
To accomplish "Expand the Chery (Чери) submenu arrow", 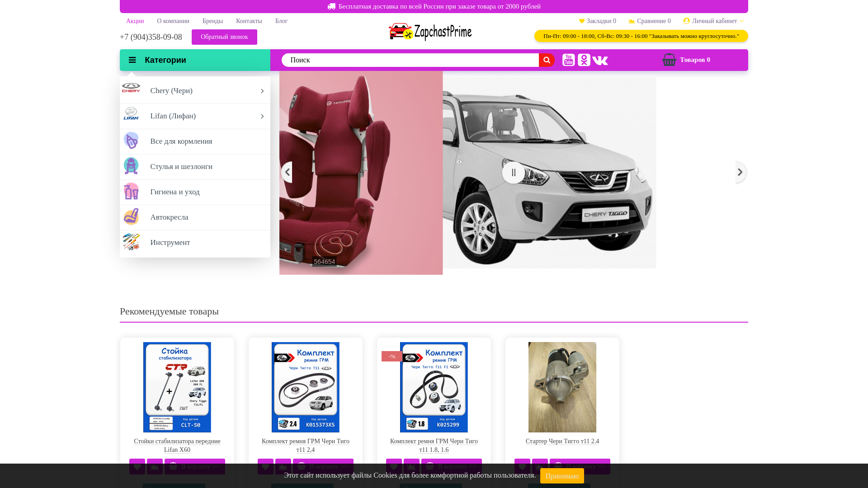I will pos(262,91).
